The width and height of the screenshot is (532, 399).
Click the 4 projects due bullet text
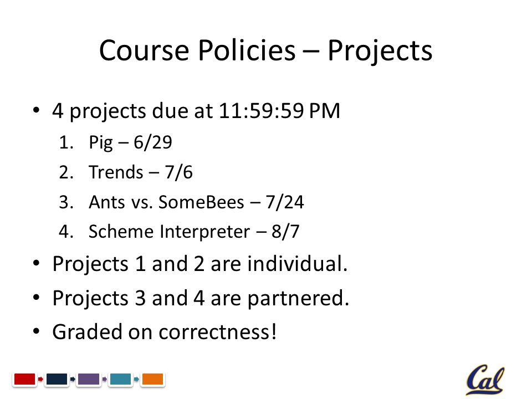tap(196, 111)
